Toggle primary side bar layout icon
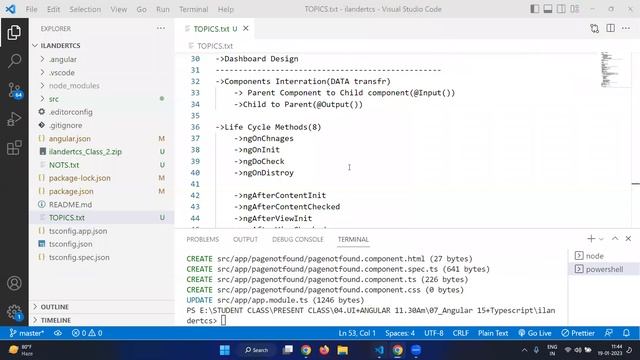Viewport: 640px width, 360px height. point(534,9)
